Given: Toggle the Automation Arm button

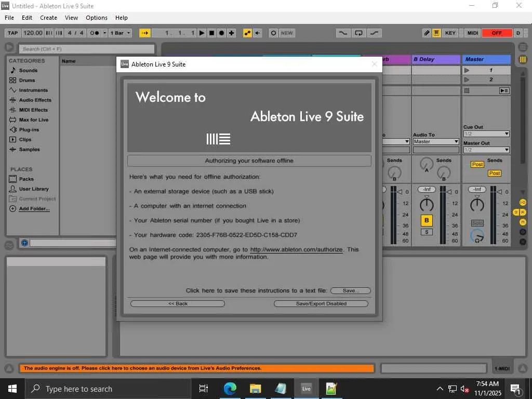Looking at the screenshot, I should click(x=248, y=33).
